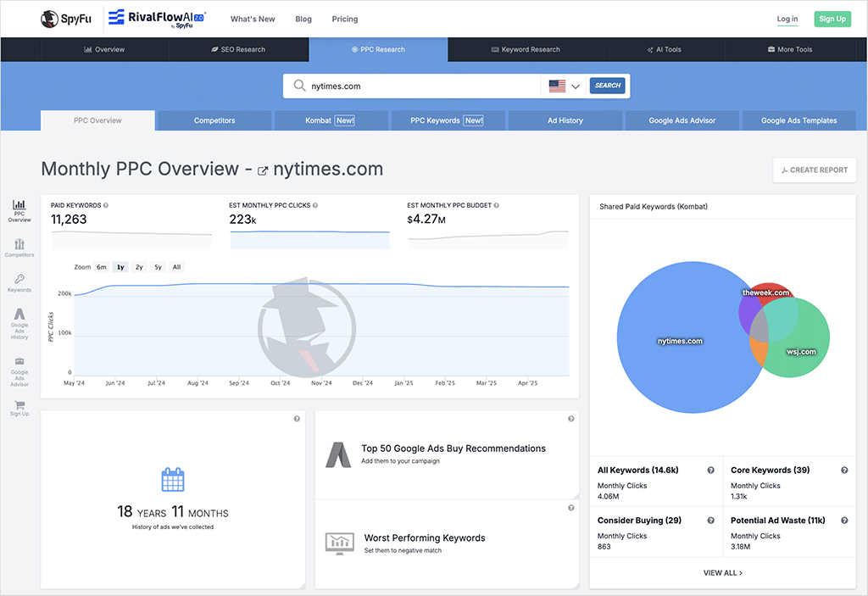Open PPC Overview sidebar icon
Screen dimensions: 868x596
point(19,211)
